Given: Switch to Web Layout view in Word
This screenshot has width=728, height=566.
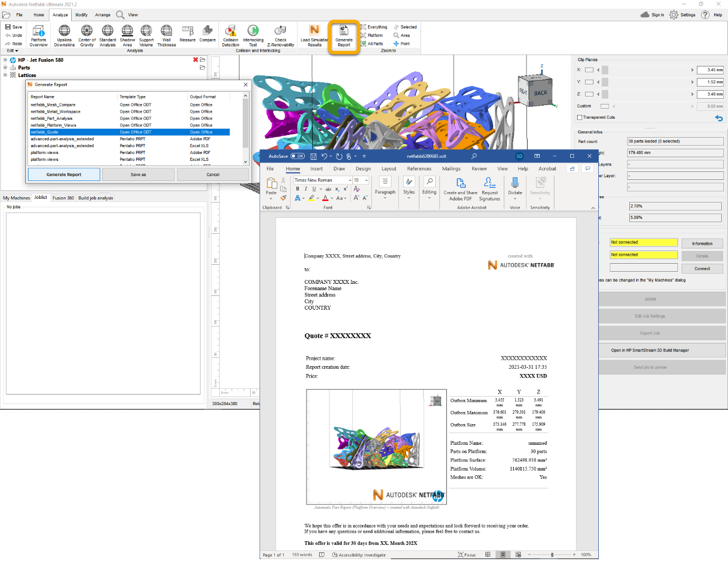Looking at the screenshot, I should [x=518, y=555].
